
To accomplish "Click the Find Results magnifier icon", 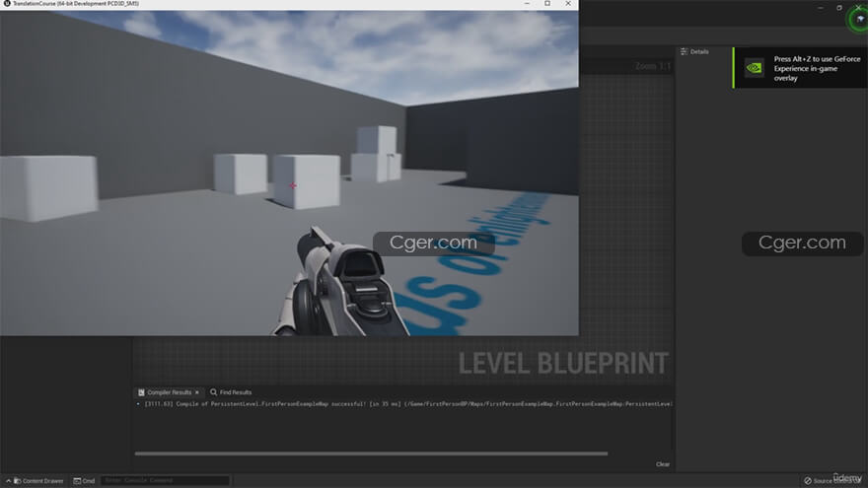I will tap(214, 392).
